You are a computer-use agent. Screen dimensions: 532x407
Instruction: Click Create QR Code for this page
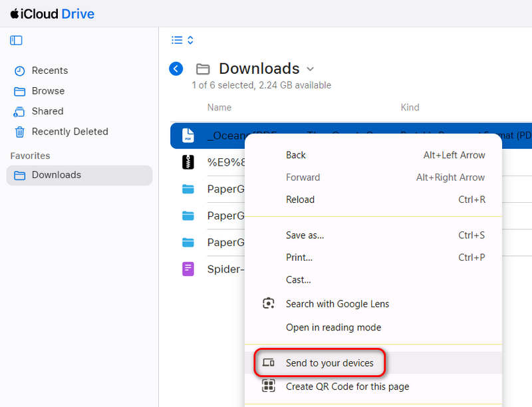(347, 386)
